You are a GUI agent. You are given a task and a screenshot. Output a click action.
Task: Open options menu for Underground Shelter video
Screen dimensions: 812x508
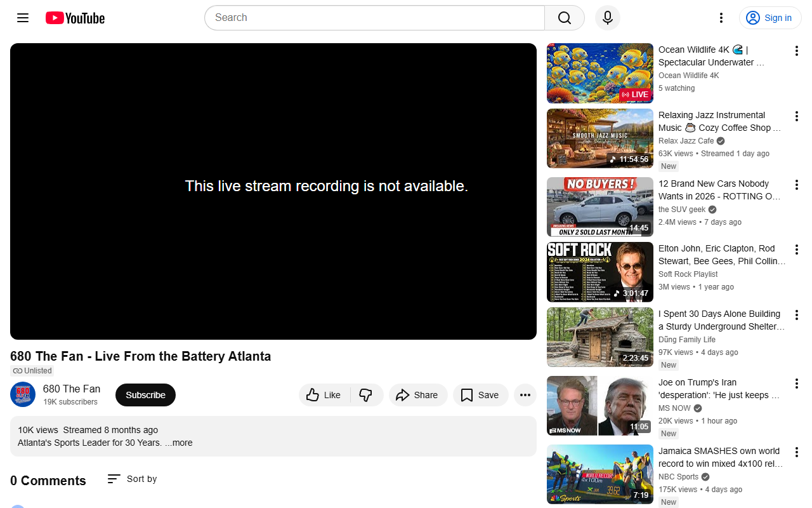click(x=797, y=315)
